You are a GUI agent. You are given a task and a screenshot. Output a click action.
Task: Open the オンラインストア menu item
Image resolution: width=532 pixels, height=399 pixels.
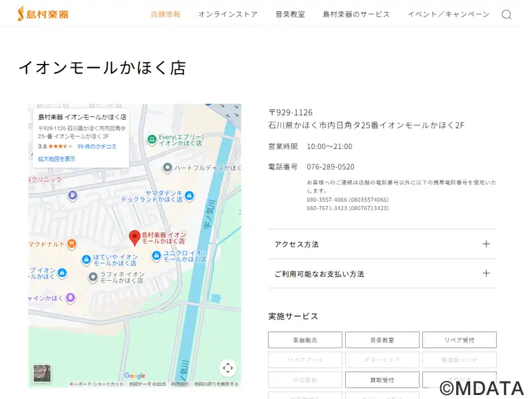pos(227,14)
